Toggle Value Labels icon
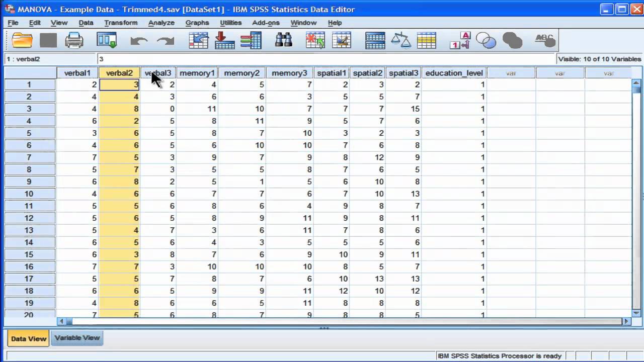Screen dimensions: 644x362 460,40
